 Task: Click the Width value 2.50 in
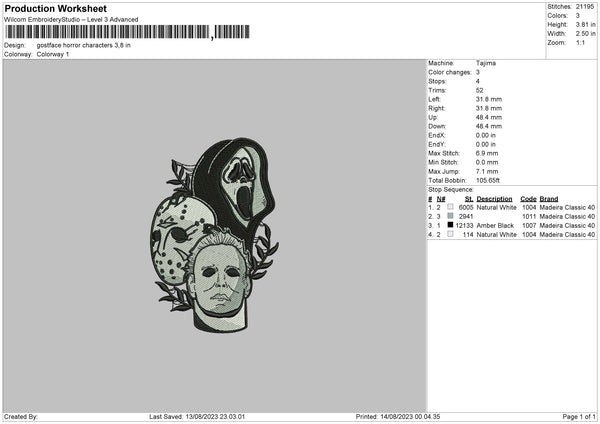585,34
